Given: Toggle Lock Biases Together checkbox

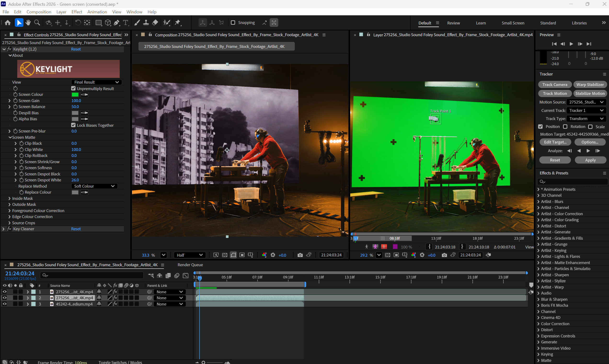Looking at the screenshot, I should (x=73, y=125).
